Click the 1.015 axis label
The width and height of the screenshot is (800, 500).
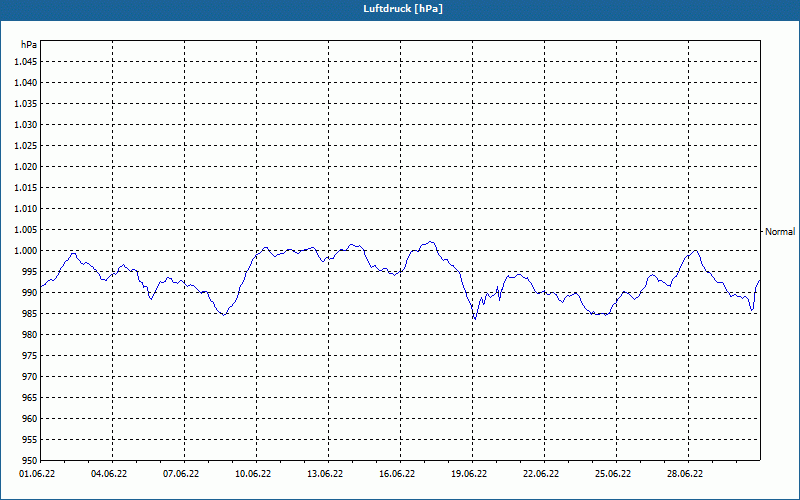(26, 188)
